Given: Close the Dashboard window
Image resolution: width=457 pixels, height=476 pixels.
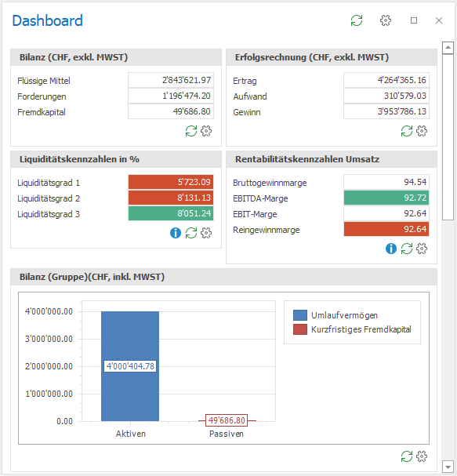Looking at the screenshot, I should 439,20.
